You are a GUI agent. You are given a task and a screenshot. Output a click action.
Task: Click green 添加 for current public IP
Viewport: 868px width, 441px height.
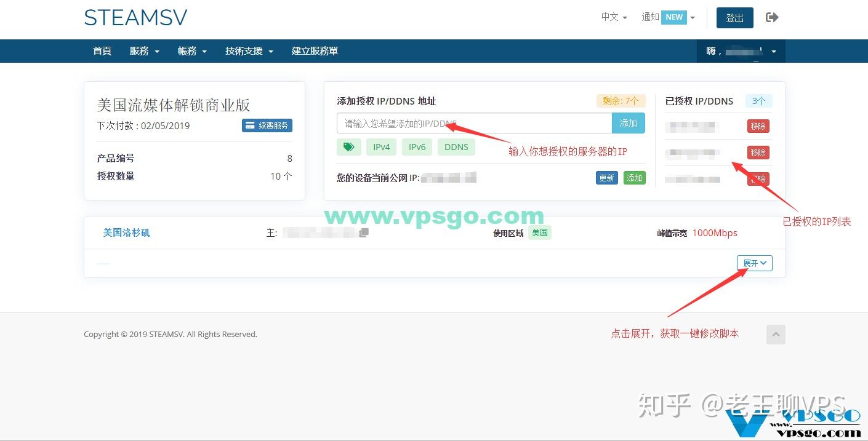point(635,178)
